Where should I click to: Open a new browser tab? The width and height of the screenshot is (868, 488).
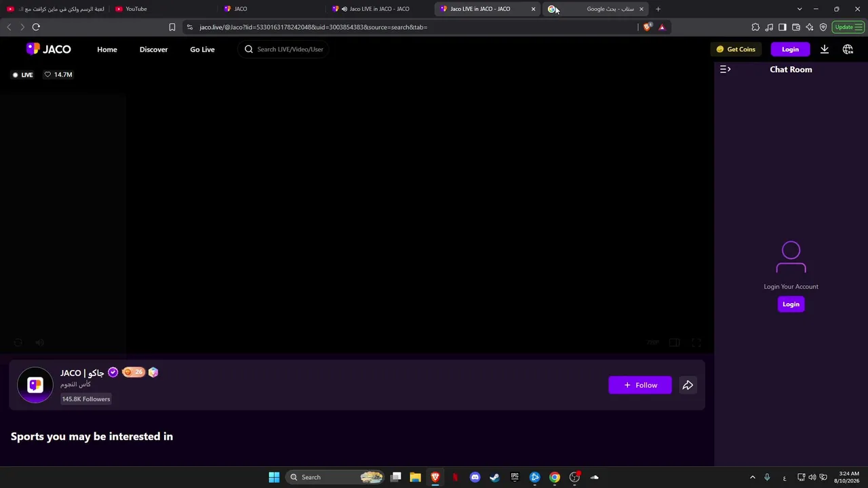point(658,9)
